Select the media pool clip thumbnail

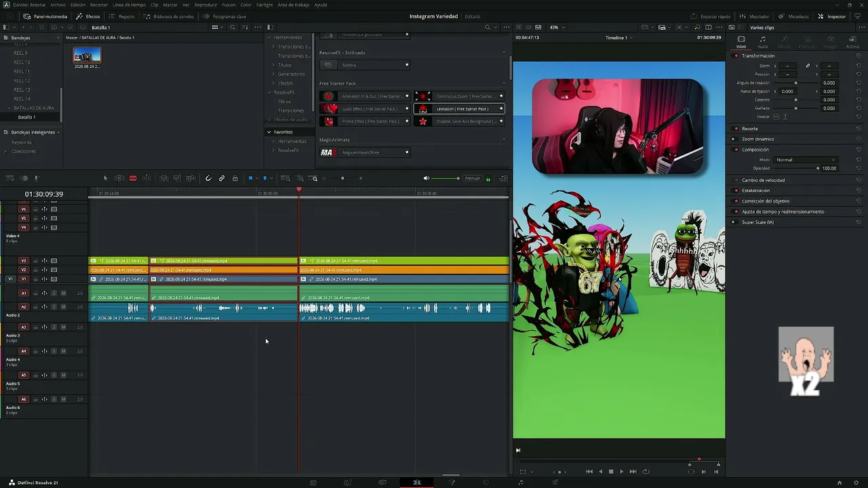87,56
